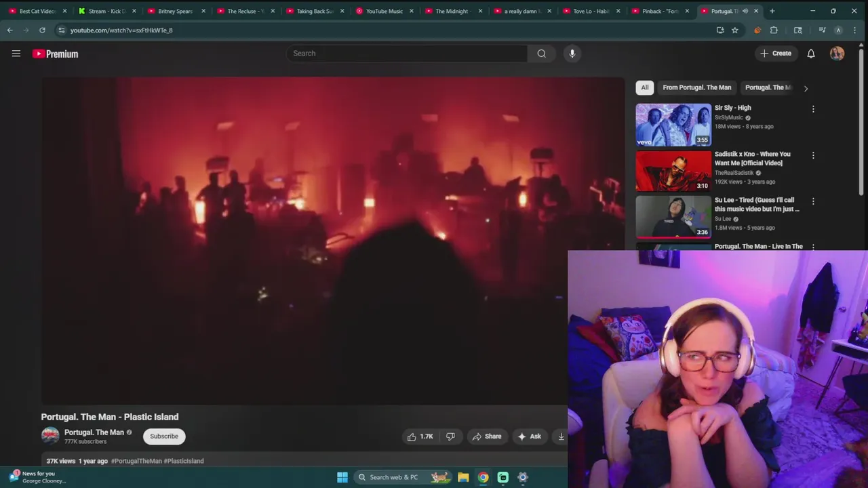
Task: Open Settings gear in taskbar
Action: (523, 477)
